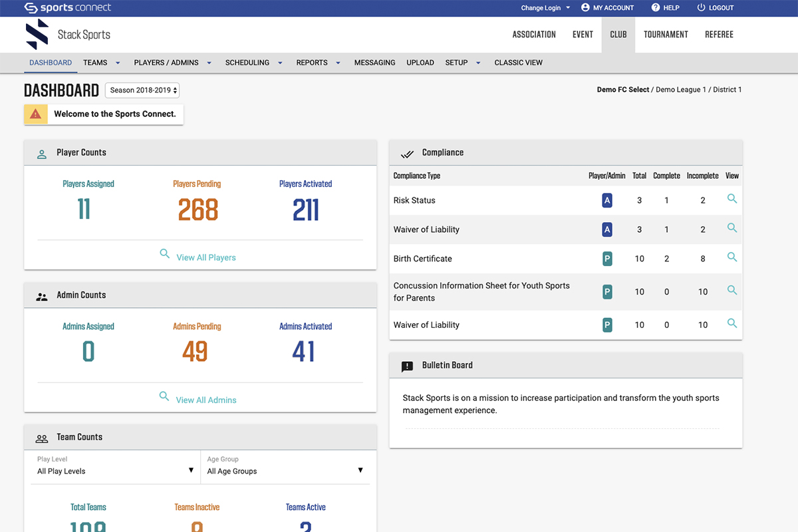The width and height of the screenshot is (798, 532).
Task: Click the LOGOUT link text
Action: 722,8
